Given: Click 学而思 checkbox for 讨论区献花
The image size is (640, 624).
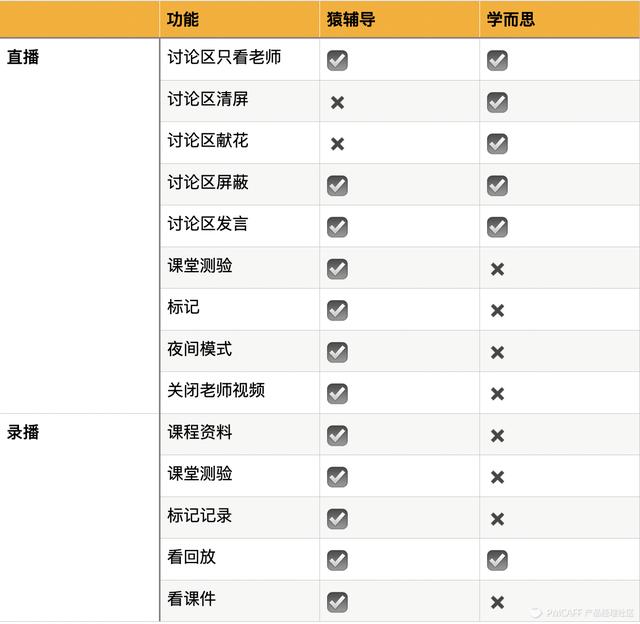Looking at the screenshot, I should coord(497,144).
